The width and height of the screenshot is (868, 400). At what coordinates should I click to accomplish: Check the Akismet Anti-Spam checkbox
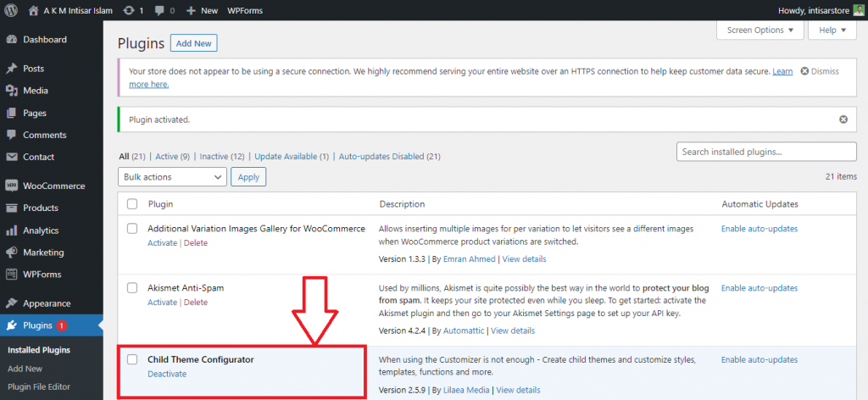[132, 287]
